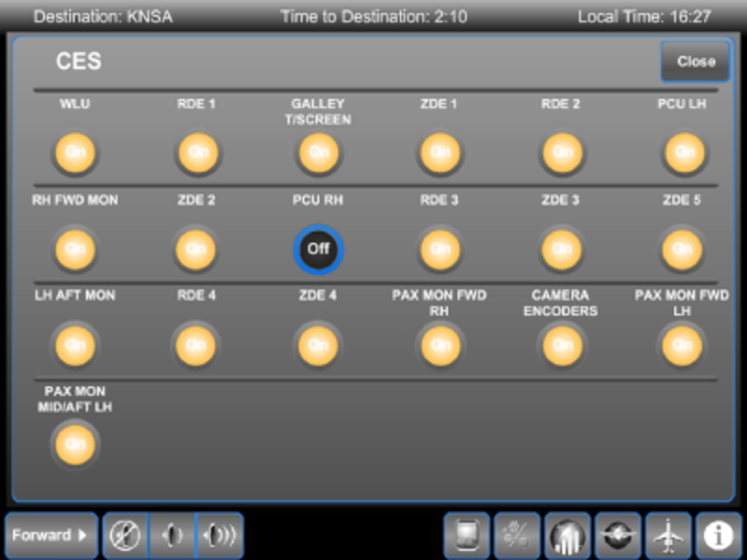Open the information icon
This screenshot has height=560, width=747.
tap(718, 536)
